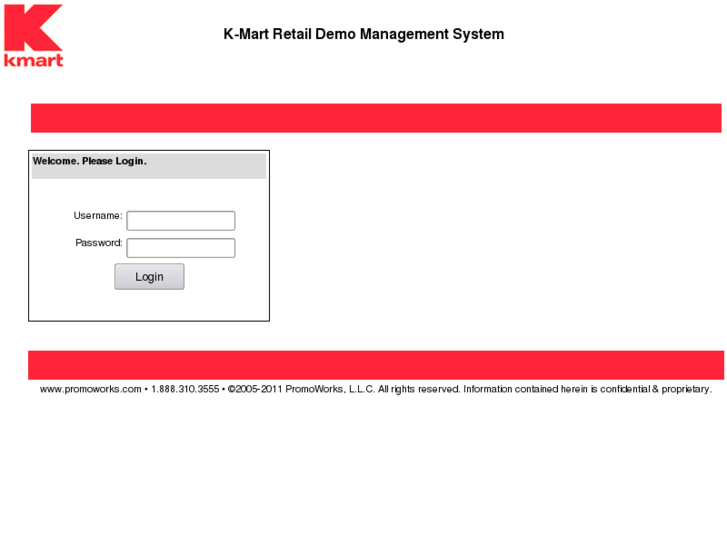Focus the Password input field
Viewport: 727px width, 545px height.
pos(181,248)
